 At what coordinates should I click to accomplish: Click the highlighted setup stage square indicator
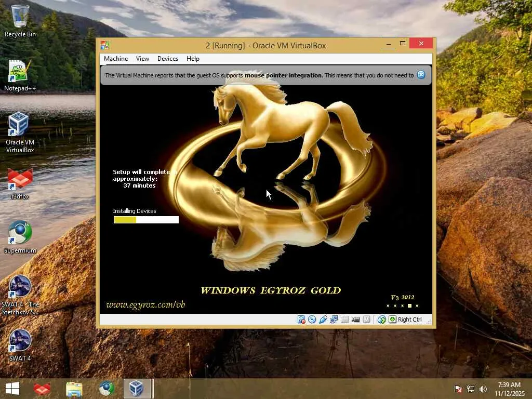coord(409,305)
